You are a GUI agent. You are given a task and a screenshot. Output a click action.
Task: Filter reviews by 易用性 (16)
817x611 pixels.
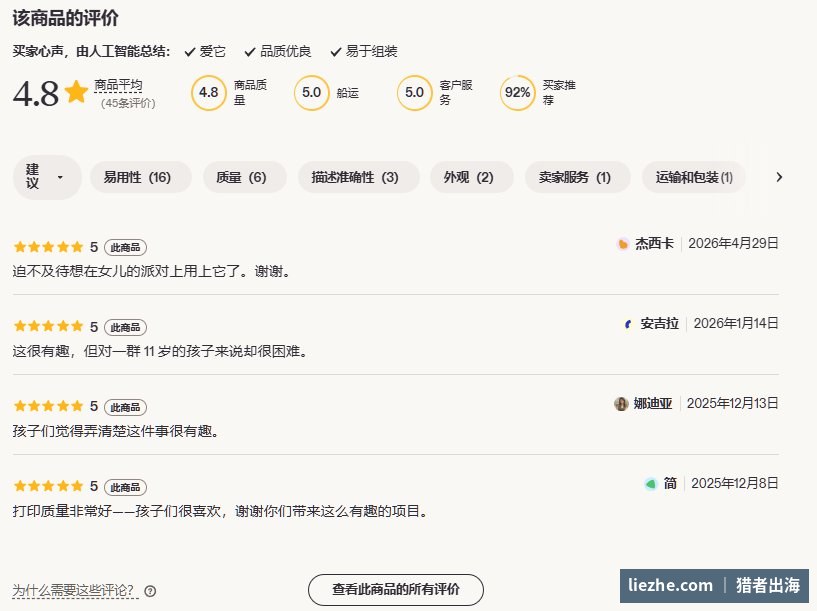tap(141, 177)
